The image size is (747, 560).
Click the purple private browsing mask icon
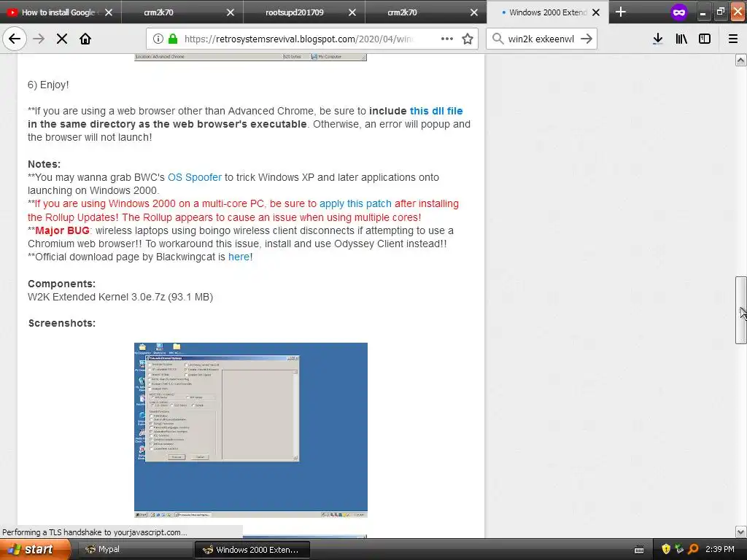pos(679,12)
